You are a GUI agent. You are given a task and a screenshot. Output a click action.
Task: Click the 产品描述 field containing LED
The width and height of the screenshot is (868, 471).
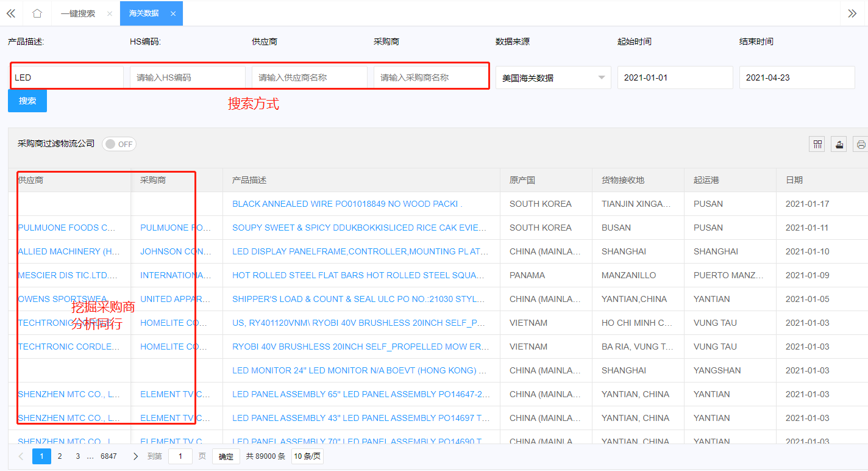(x=66, y=77)
